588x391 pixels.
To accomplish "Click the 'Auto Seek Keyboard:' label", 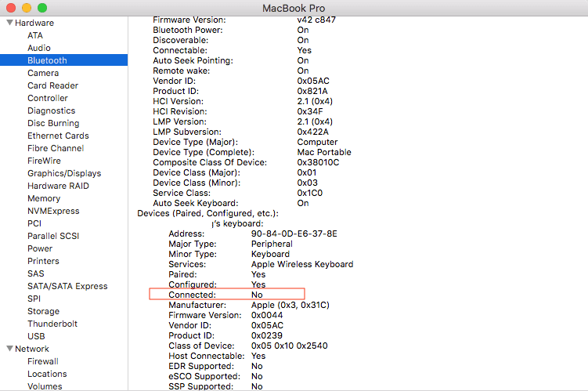I will (196, 203).
